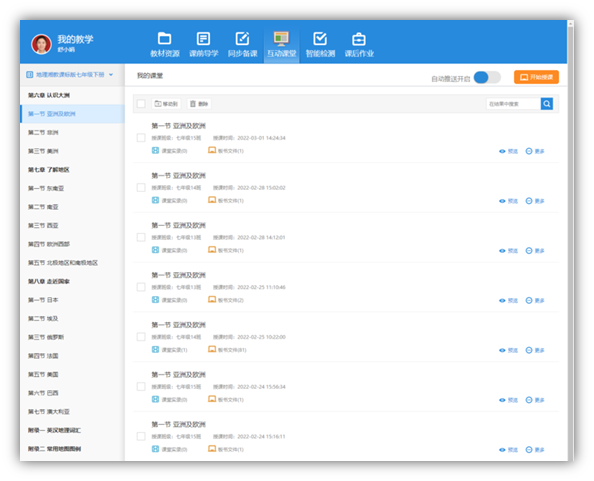The height and width of the screenshot is (481, 594).
Task: Open the 智能检测 checkmark icon tab
Action: 320,45
